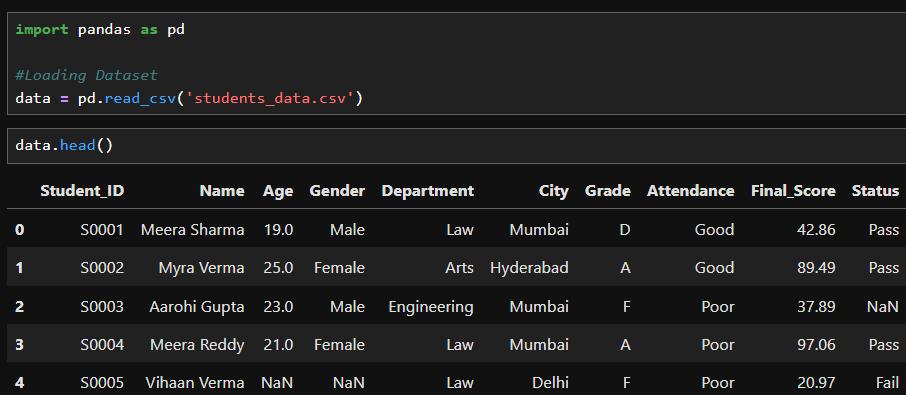This screenshot has width=906, height=395.
Task: Click the Gender column header
Action: [337, 191]
